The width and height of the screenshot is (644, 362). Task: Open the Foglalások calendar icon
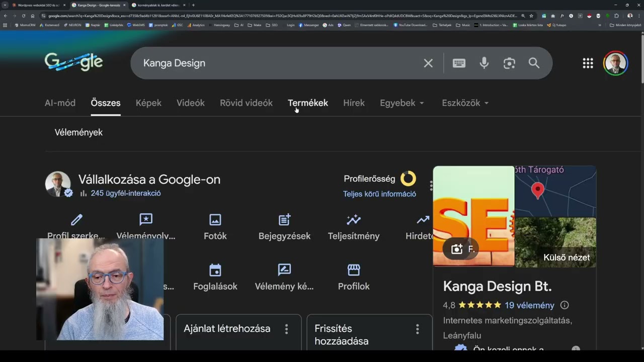pyautogui.click(x=215, y=270)
